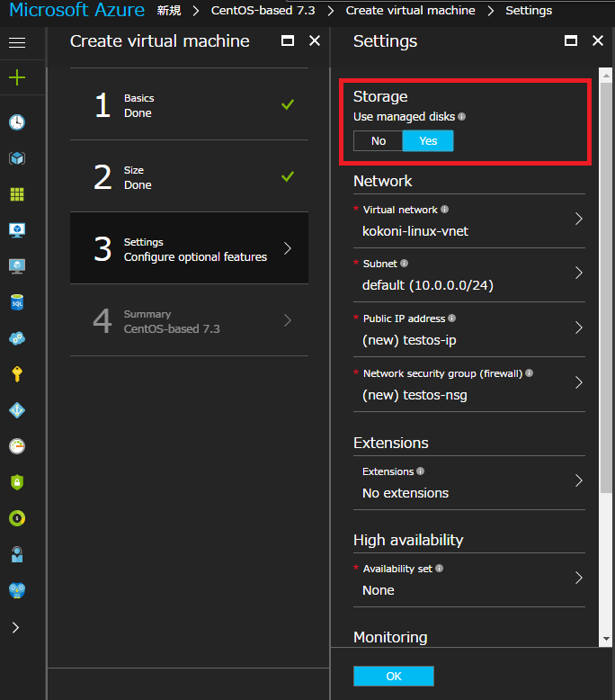Image resolution: width=615 pixels, height=700 pixels.
Task: Open the hamburger menu in sidebar
Action: point(17,42)
